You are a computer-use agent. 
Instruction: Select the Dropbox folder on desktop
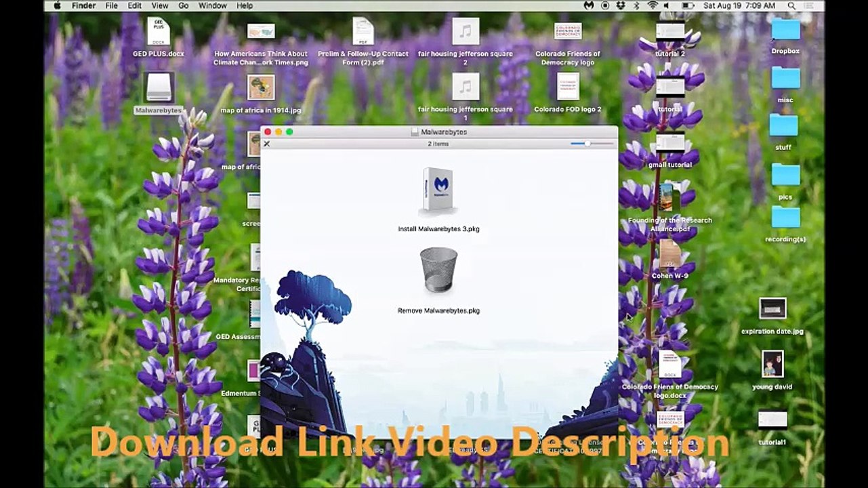(x=785, y=30)
